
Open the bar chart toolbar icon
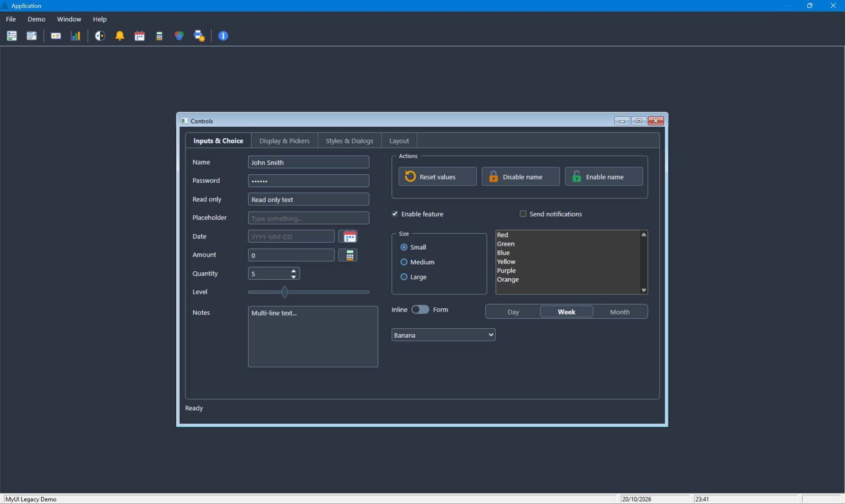(x=76, y=36)
